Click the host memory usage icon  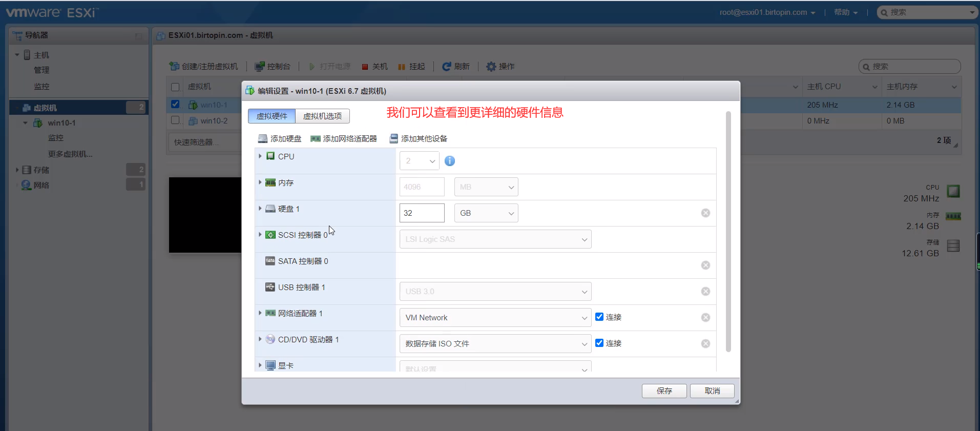[953, 216]
